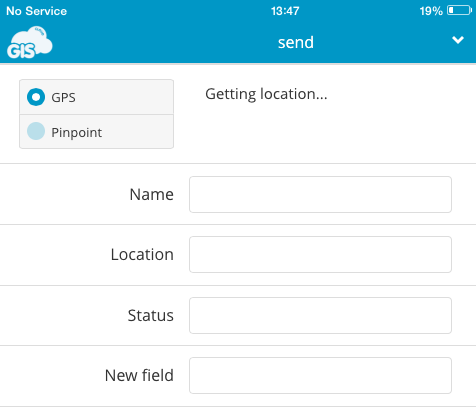Tap the 13:47 clock in status bar
The image size is (476, 414).
click(x=285, y=11)
